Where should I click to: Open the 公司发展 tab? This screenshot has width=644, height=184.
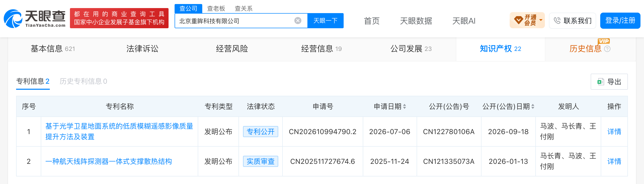click(x=411, y=49)
